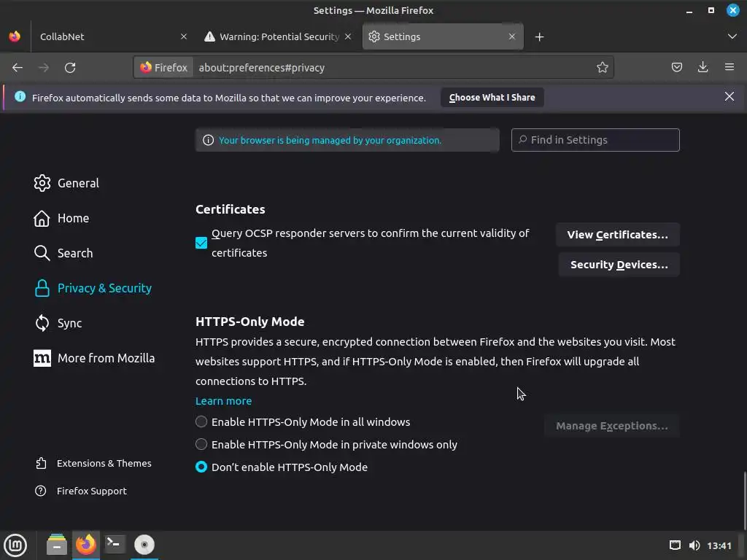The image size is (747, 560).
Task: Click the clock showing 13:41
Action: pyautogui.click(x=719, y=545)
